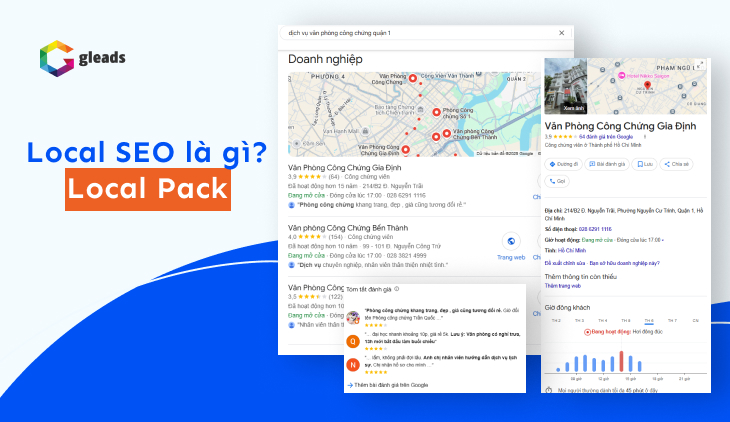Click the Đường đi directions button
Viewport: 730px width, 422px height.
pos(563,164)
